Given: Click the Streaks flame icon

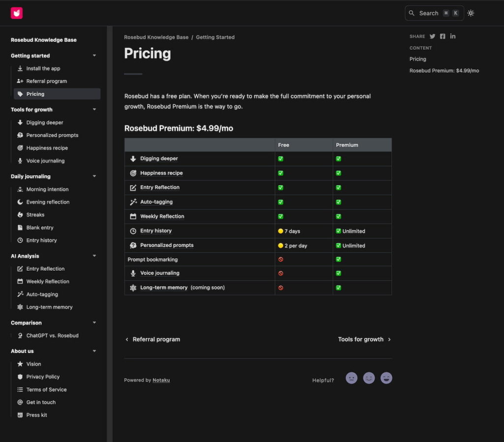Looking at the screenshot, I should (20, 215).
